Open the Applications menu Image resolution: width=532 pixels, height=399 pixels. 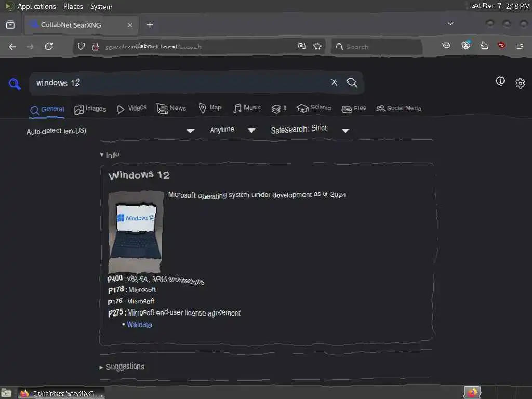[37, 6]
